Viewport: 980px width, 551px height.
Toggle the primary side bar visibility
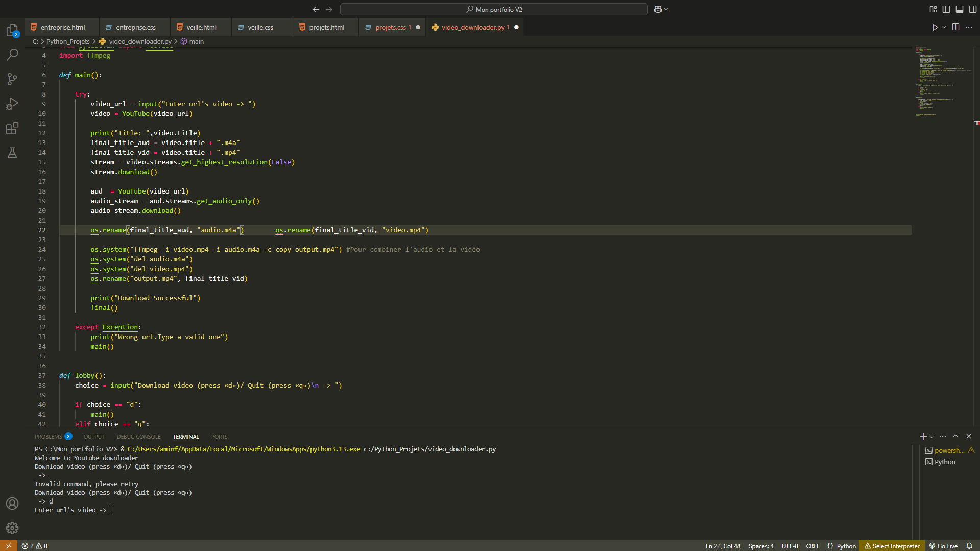946,9
